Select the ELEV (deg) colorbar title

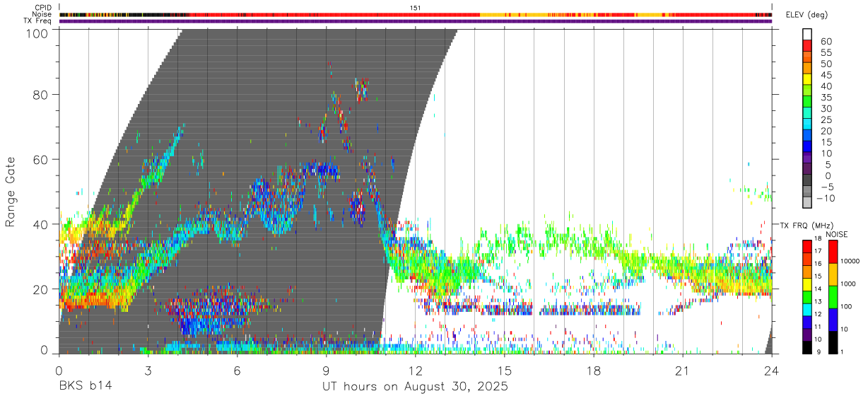(807, 15)
